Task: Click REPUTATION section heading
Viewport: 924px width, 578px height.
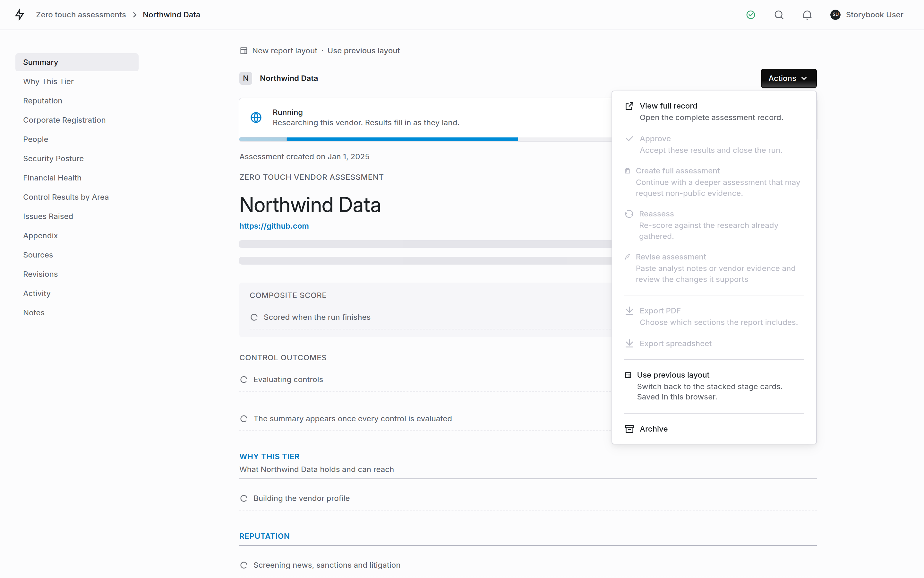Action: [x=265, y=536]
